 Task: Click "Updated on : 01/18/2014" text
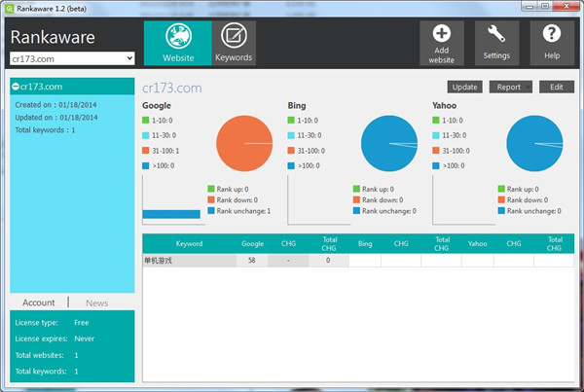[x=56, y=118]
